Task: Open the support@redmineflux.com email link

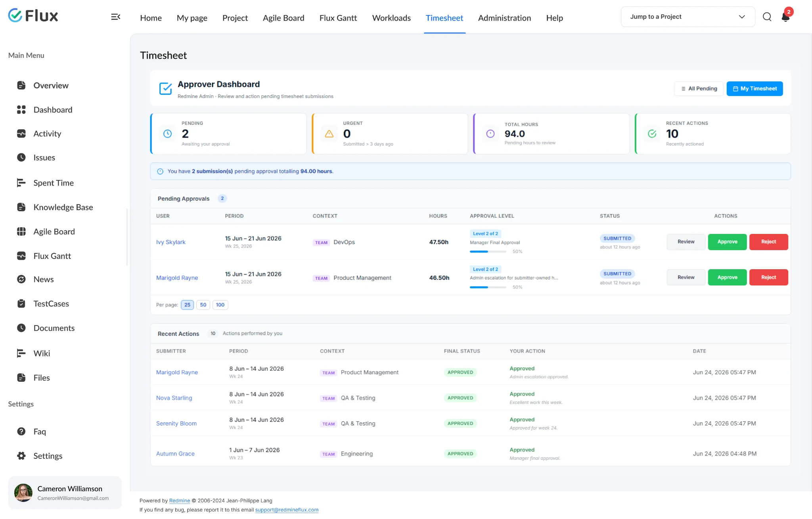Action: [287, 510]
